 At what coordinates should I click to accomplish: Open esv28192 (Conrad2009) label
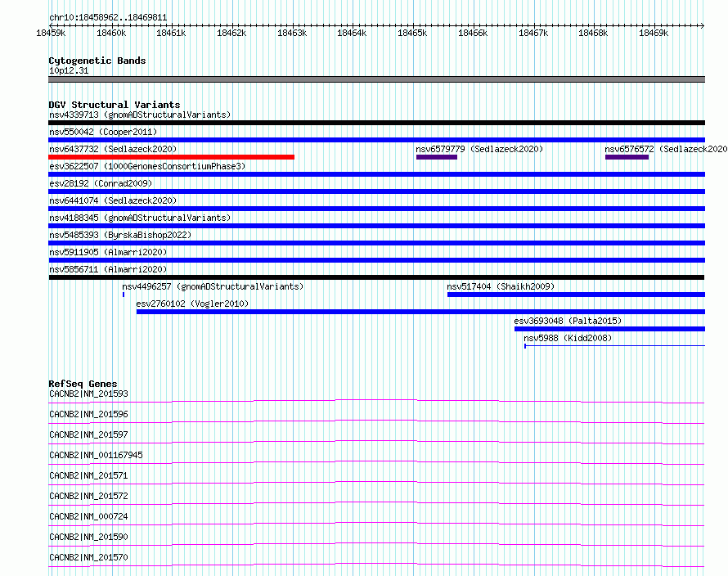[x=101, y=183]
